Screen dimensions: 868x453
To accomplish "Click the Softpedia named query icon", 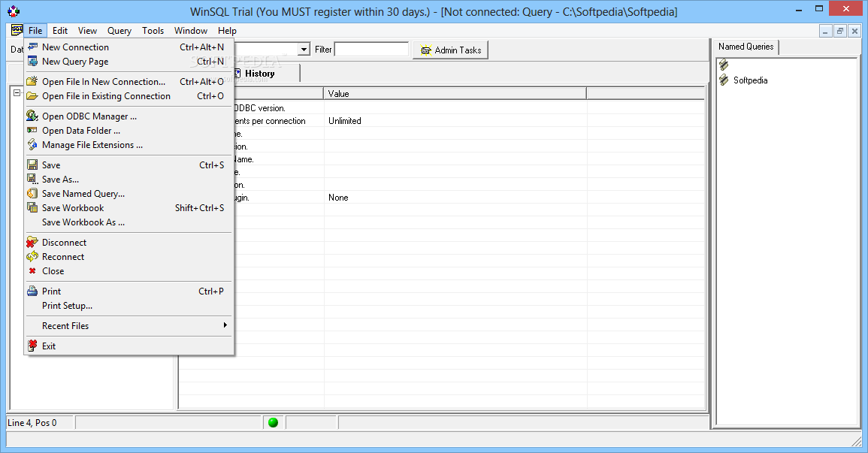I will click(x=724, y=80).
